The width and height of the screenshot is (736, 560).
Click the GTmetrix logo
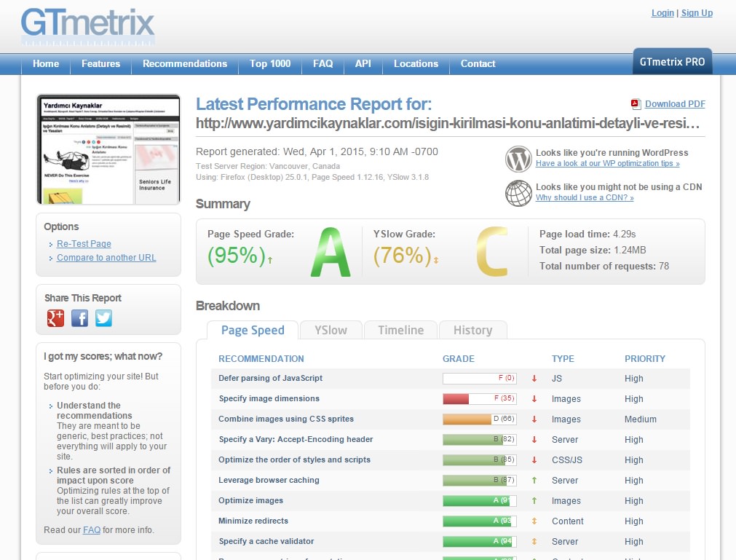point(88,27)
